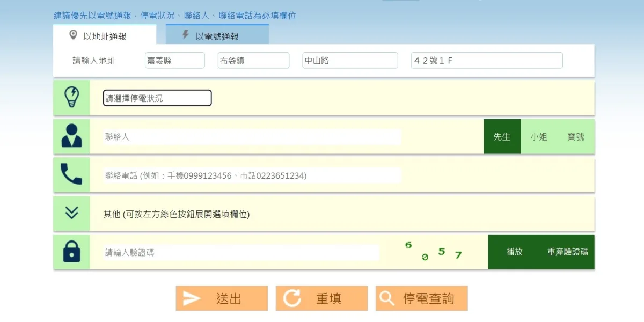Submit the form with 送出 button
The width and height of the screenshot is (644, 322).
pos(222,298)
